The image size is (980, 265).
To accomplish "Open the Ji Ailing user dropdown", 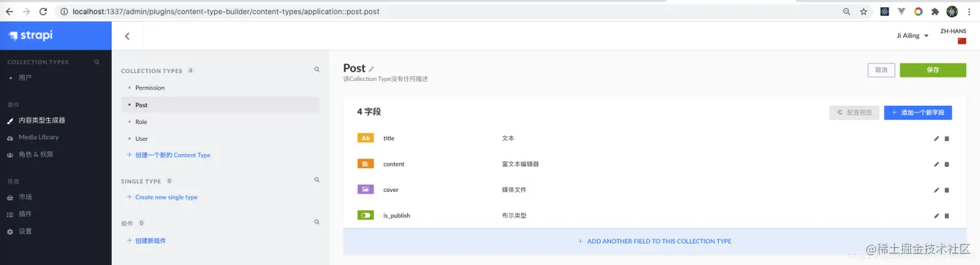I will coord(912,36).
